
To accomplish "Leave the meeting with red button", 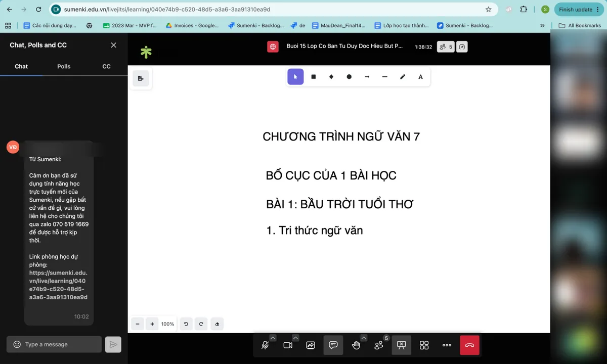I will (469, 345).
